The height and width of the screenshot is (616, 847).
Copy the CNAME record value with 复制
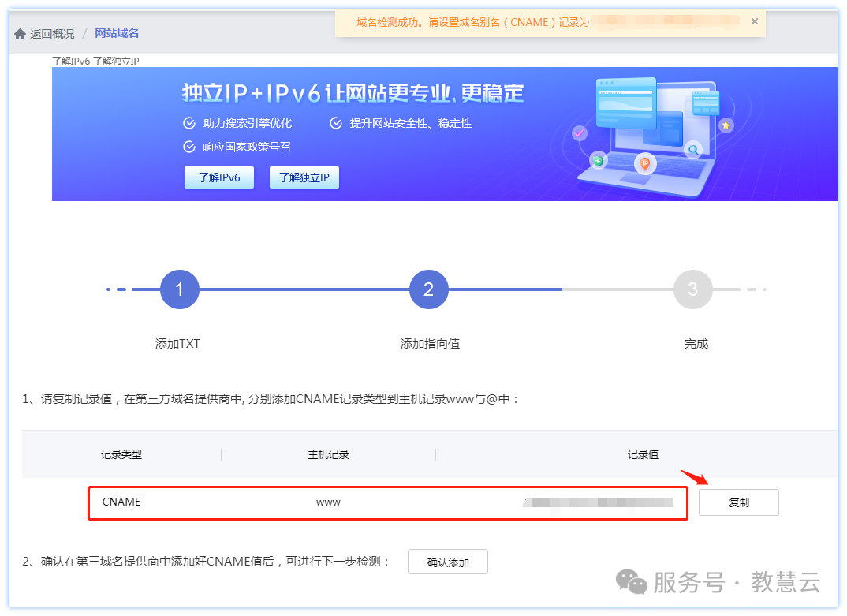tap(738, 502)
